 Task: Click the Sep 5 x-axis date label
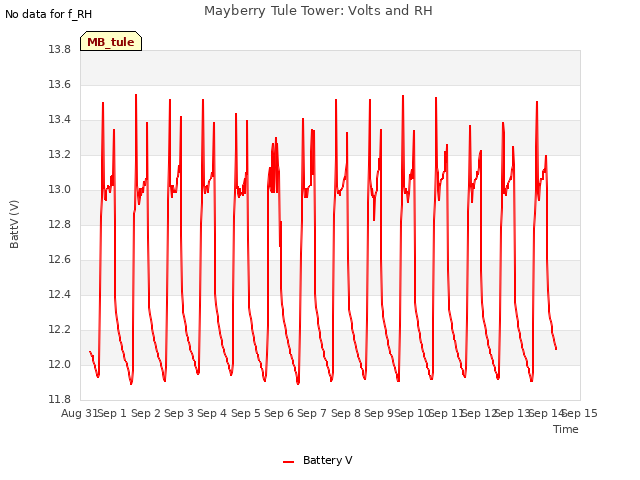pos(246,413)
